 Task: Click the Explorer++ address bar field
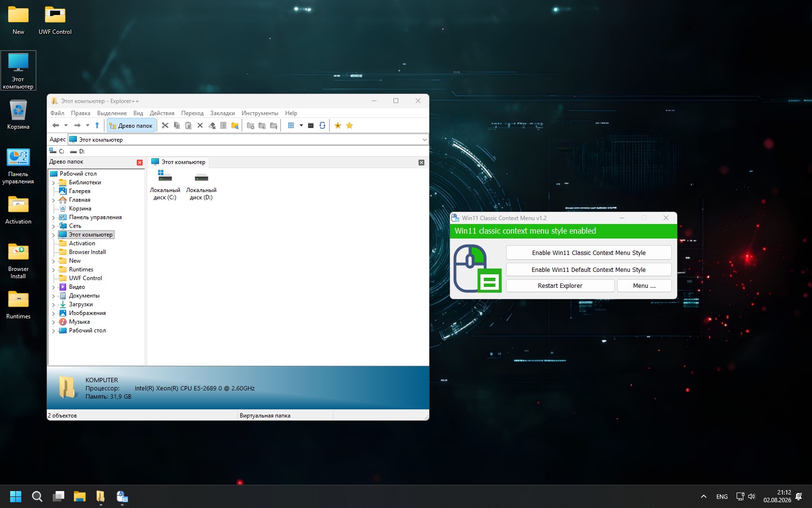248,140
